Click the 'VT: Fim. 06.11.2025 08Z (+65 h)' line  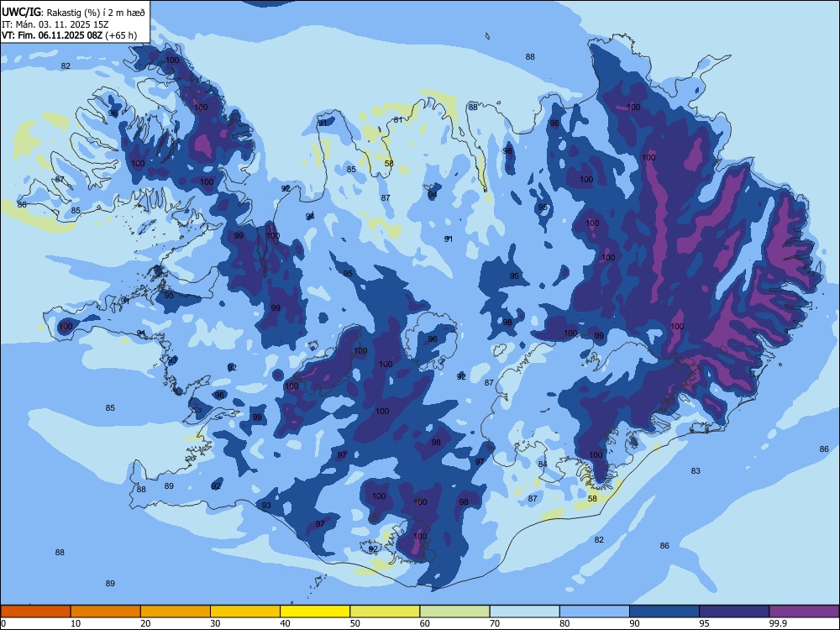click(x=69, y=35)
